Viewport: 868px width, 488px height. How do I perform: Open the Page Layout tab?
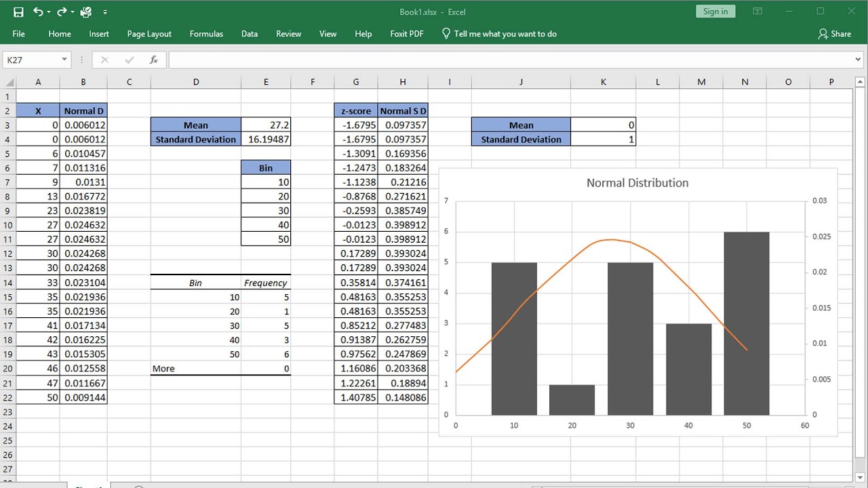[149, 34]
